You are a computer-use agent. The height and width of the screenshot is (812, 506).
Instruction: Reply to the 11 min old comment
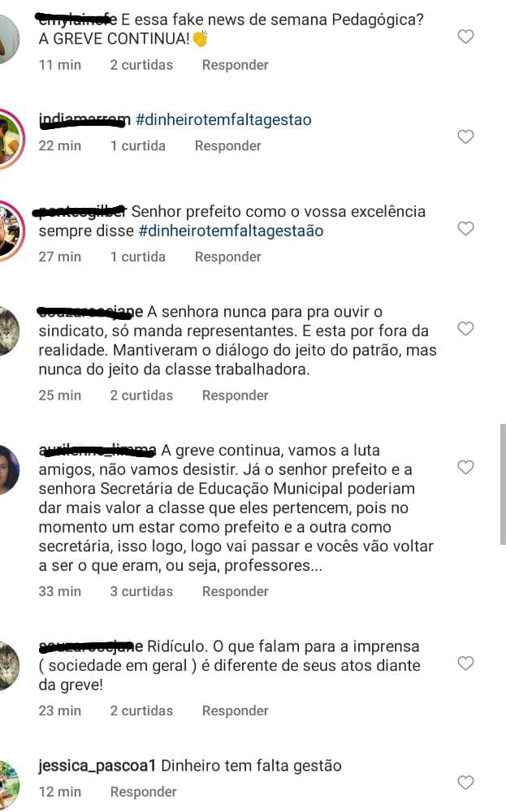tap(236, 65)
